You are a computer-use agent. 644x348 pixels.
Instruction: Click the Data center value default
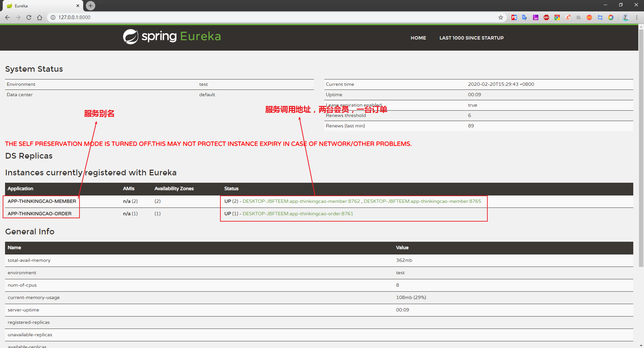coord(207,95)
